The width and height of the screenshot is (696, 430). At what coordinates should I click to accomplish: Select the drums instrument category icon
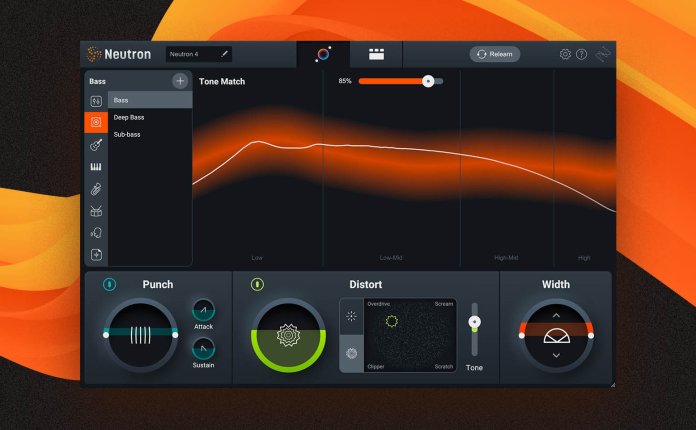click(x=96, y=210)
